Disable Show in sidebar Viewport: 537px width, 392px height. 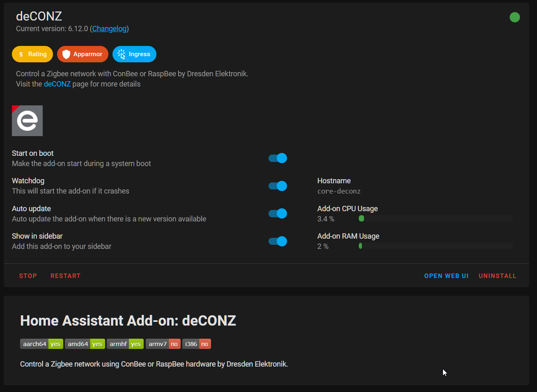pyautogui.click(x=278, y=241)
